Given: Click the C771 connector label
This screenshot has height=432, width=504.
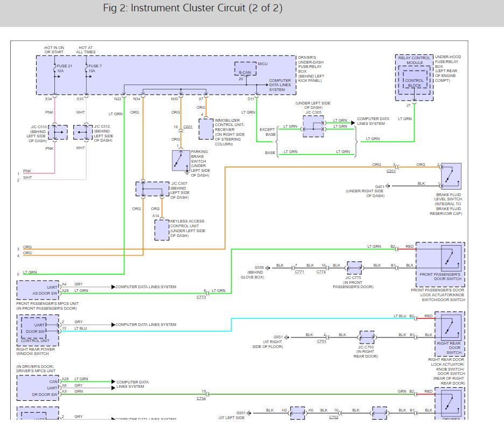Looking at the screenshot, I should 299,271.
